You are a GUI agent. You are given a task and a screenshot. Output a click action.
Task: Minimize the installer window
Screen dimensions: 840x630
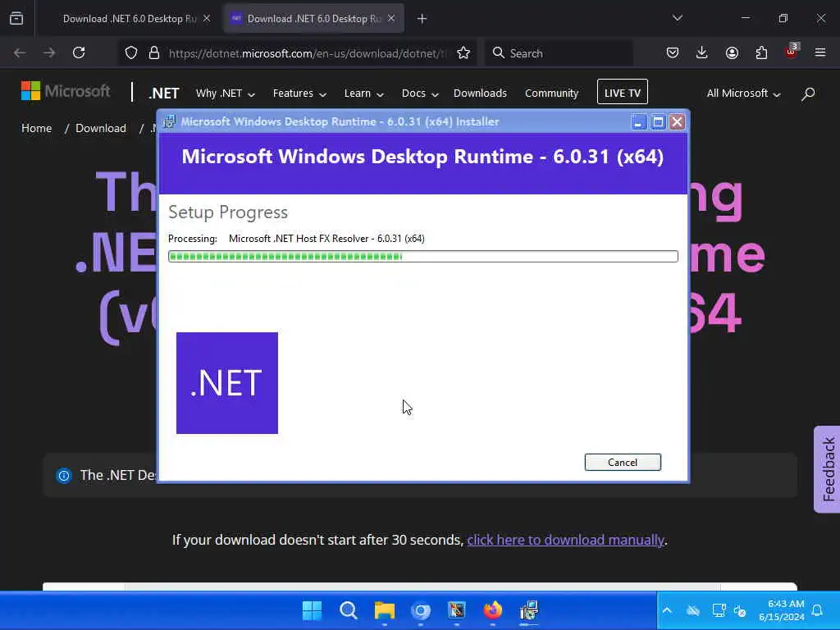pos(638,122)
